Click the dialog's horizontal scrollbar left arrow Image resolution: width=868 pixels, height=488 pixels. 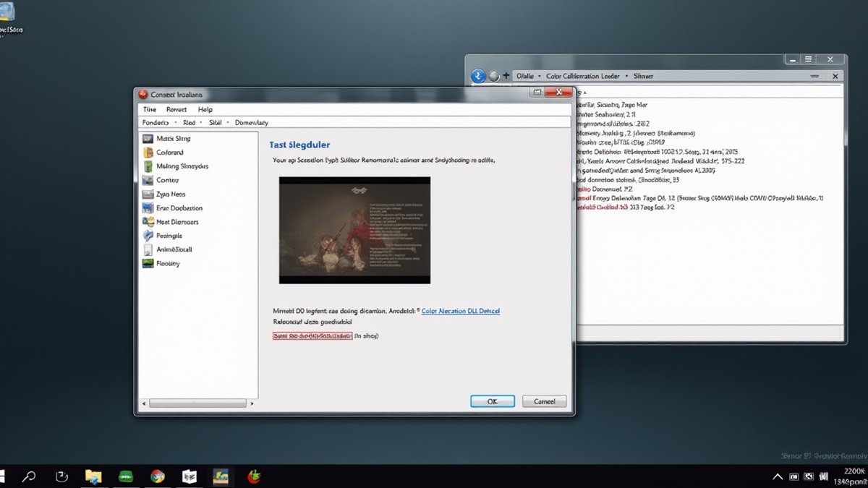pyautogui.click(x=144, y=403)
